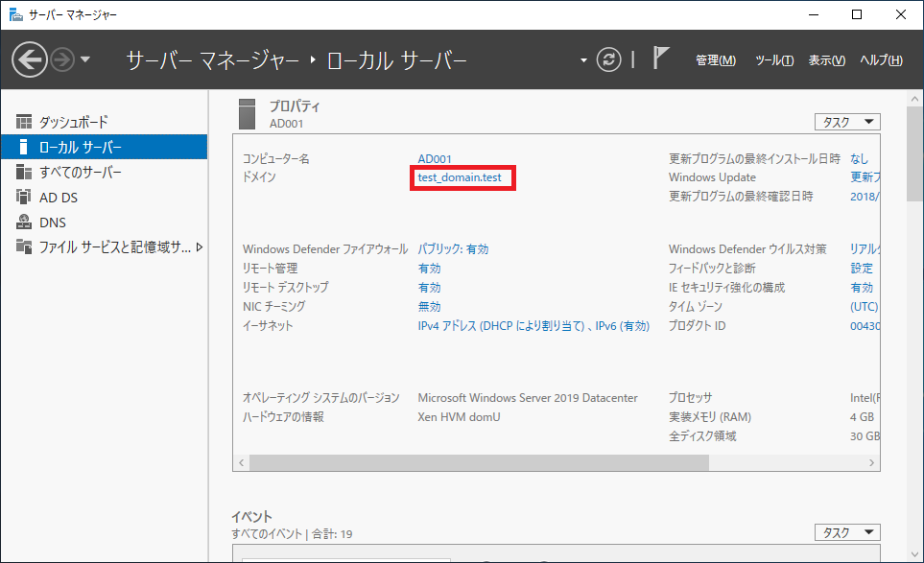Click the forward navigation arrow
This screenshot has height=563, width=924.
click(62, 59)
